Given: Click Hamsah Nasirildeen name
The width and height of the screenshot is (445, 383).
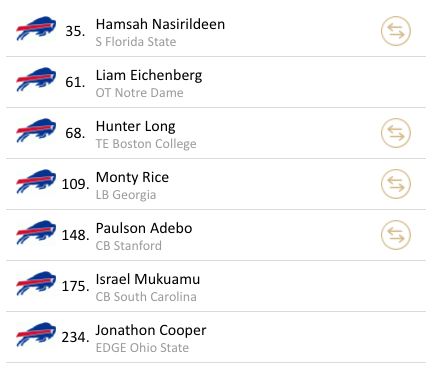Looking at the screenshot, I should [160, 24].
